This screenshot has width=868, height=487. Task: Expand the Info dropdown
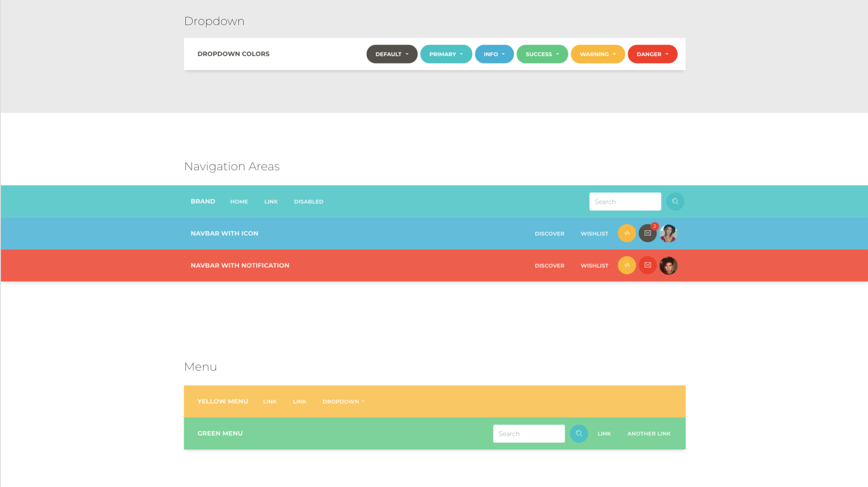coord(494,54)
